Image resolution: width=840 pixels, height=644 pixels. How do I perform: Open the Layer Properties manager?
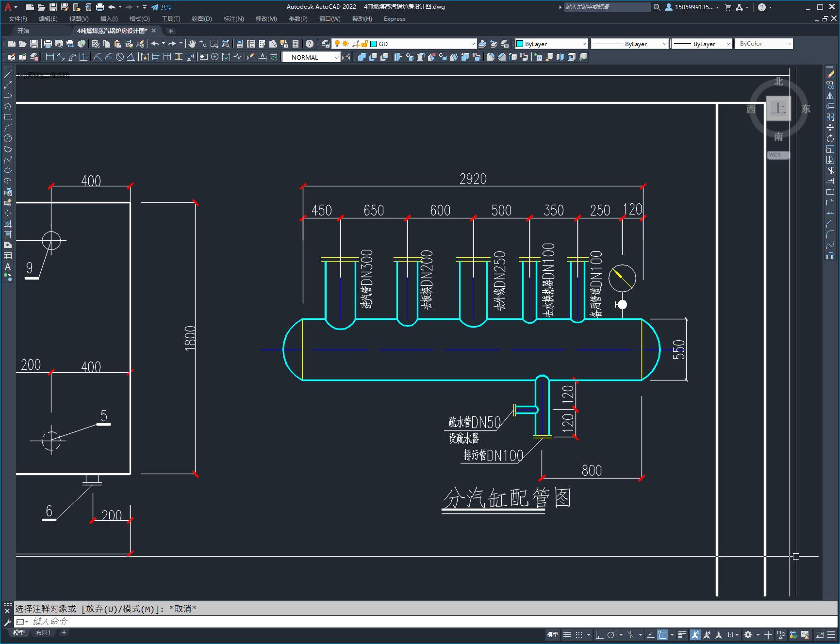click(325, 44)
